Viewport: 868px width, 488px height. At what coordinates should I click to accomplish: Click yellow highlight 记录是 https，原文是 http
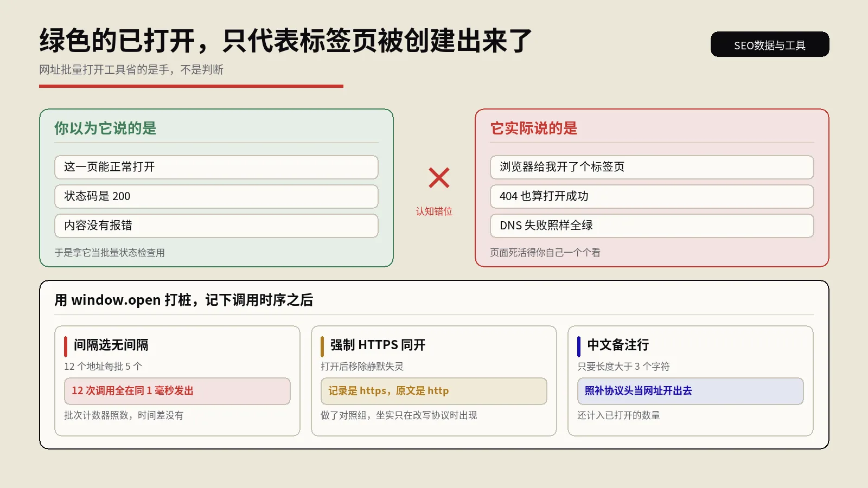pyautogui.click(x=434, y=391)
